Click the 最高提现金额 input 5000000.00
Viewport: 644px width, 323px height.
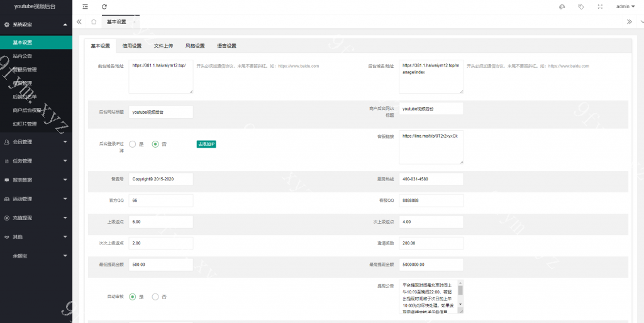pyautogui.click(x=431, y=265)
